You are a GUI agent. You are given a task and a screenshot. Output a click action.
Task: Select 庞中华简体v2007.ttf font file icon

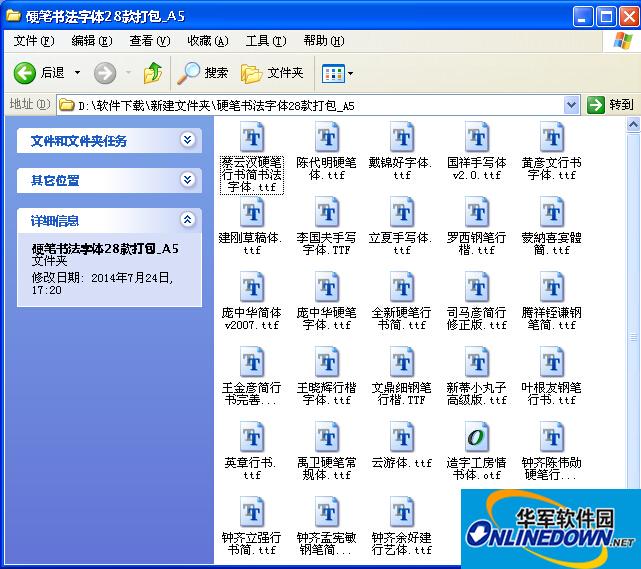pyautogui.click(x=252, y=287)
